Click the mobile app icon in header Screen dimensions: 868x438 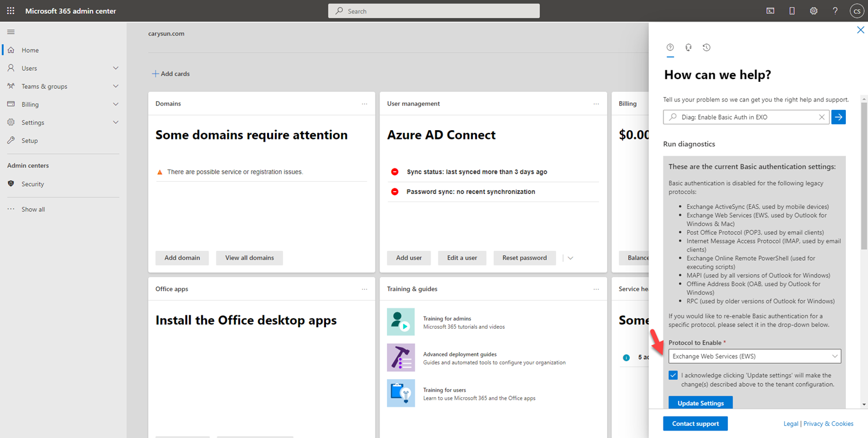(792, 11)
